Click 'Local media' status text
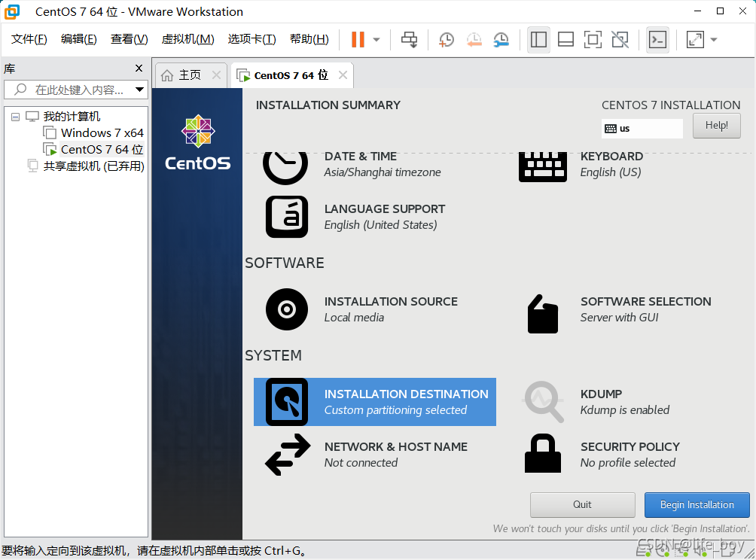756x560 pixels. [x=354, y=317]
